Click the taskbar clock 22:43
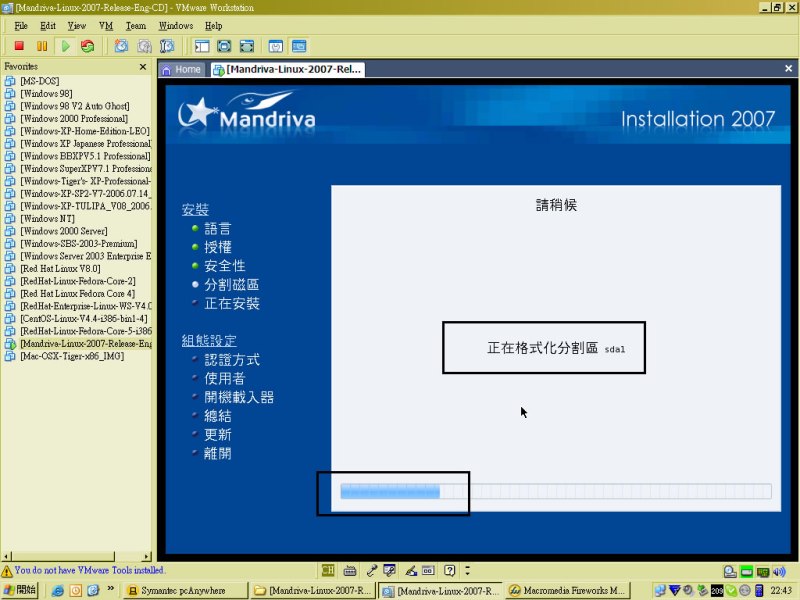Viewport: 800px width, 600px height. pos(781,590)
